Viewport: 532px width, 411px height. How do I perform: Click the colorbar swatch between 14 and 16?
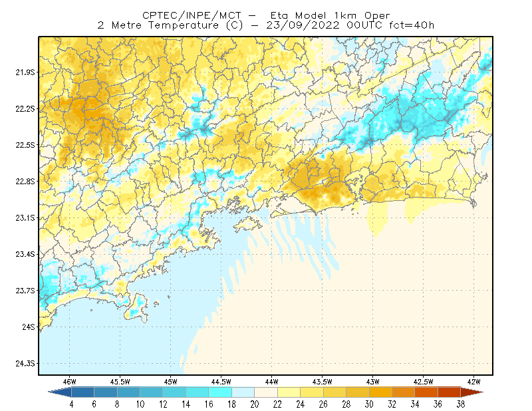197,392
